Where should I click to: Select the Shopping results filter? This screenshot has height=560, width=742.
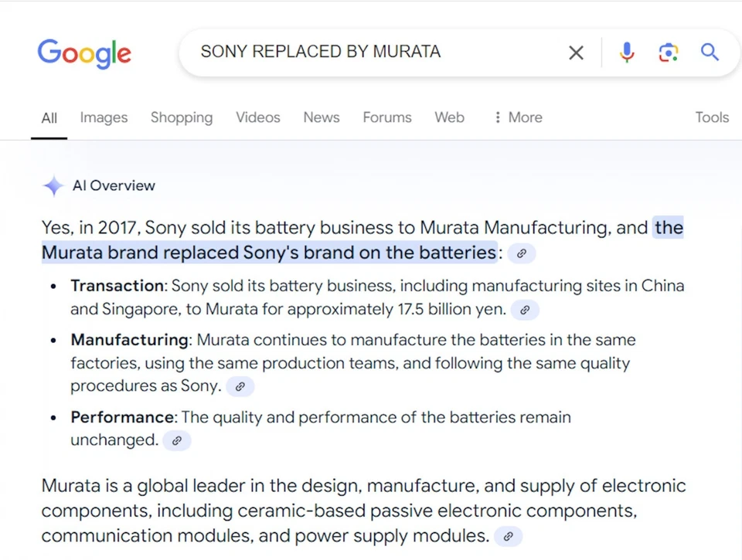pos(181,117)
